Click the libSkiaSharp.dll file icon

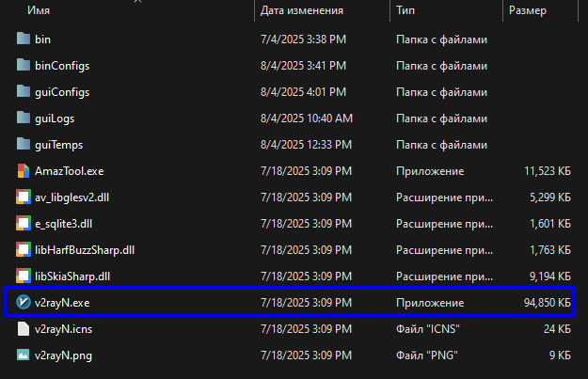point(24,276)
